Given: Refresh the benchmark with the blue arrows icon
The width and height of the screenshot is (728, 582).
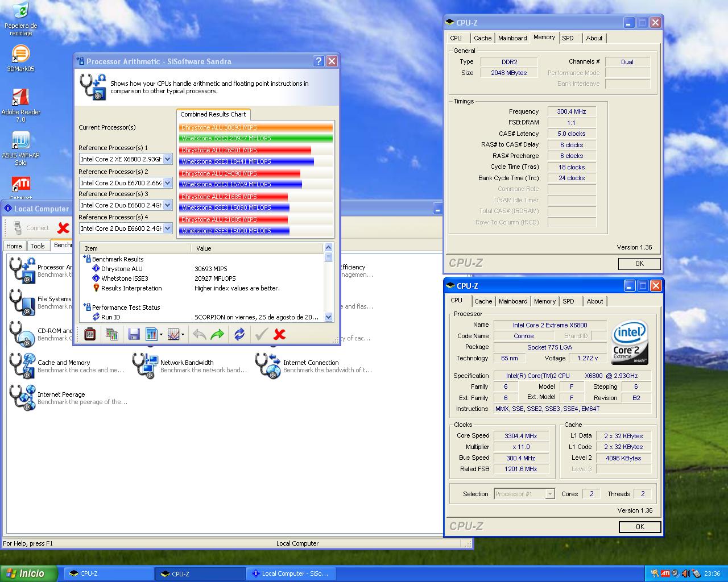Looking at the screenshot, I should 239,334.
